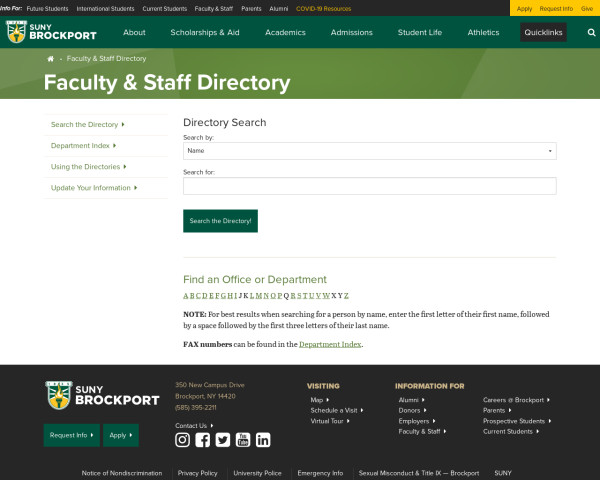Viewport: 600px width, 480px height.
Task: Open footer Virtual Tour link
Action: pos(330,421)
